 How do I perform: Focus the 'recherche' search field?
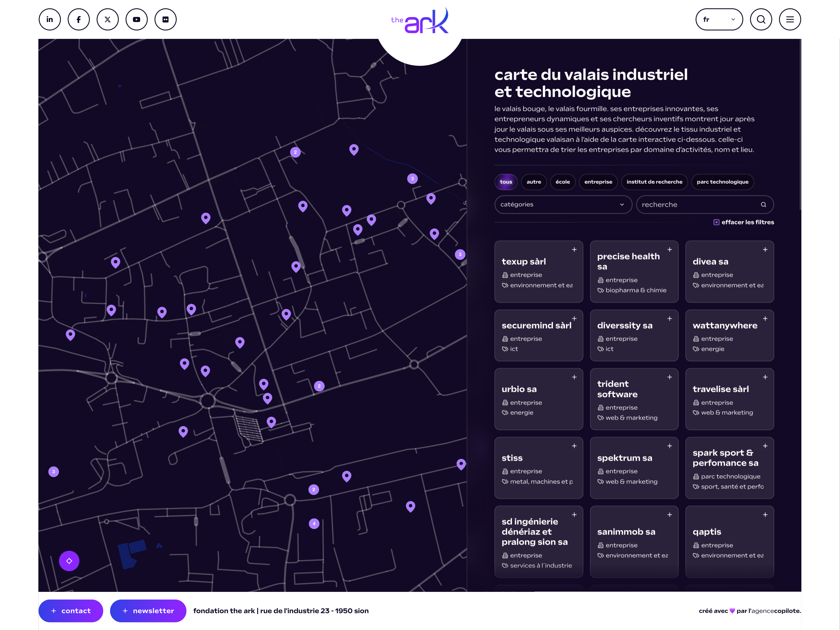click(x=699, y=204)
